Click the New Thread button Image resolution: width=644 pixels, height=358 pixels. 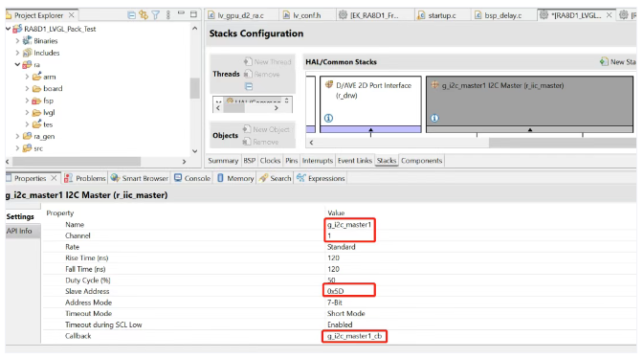click(x=267, y=61)
